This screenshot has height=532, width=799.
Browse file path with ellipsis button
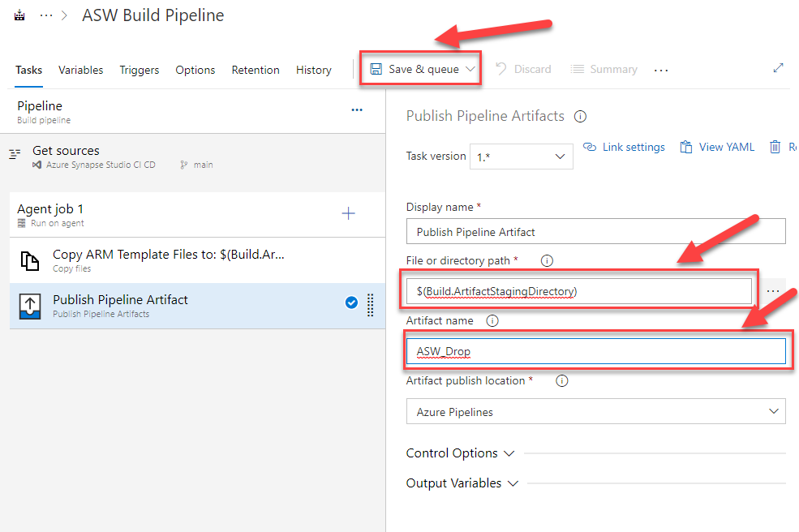(772, 291)
